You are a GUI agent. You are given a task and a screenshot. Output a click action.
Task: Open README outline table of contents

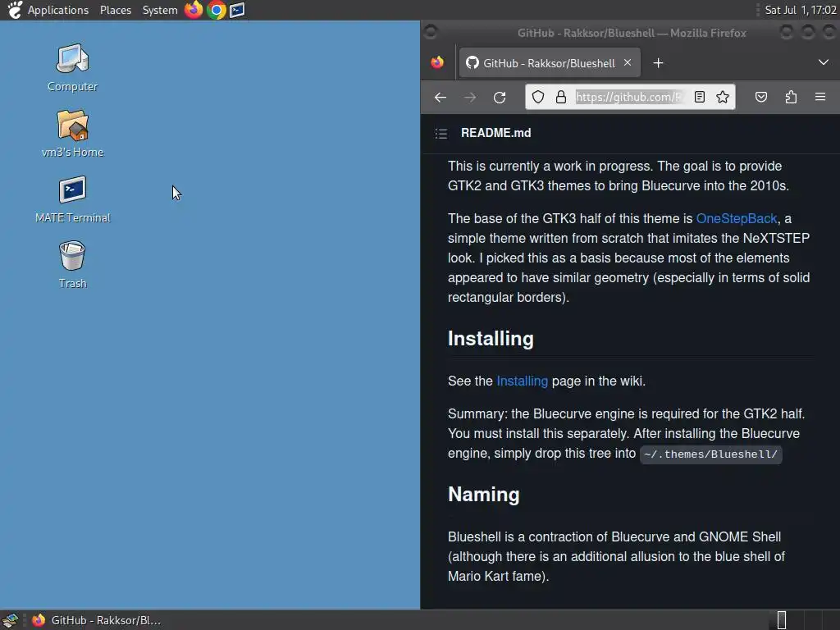(x=441, y=134)
